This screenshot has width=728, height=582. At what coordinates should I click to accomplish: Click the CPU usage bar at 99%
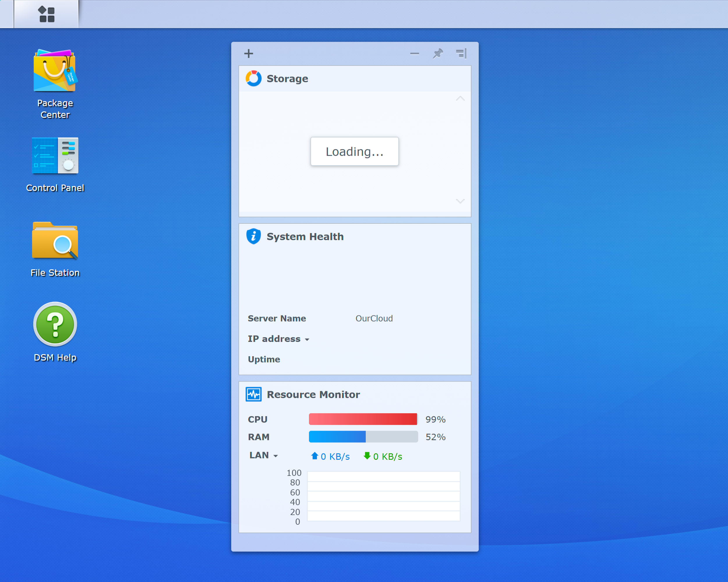pos(363,419)
